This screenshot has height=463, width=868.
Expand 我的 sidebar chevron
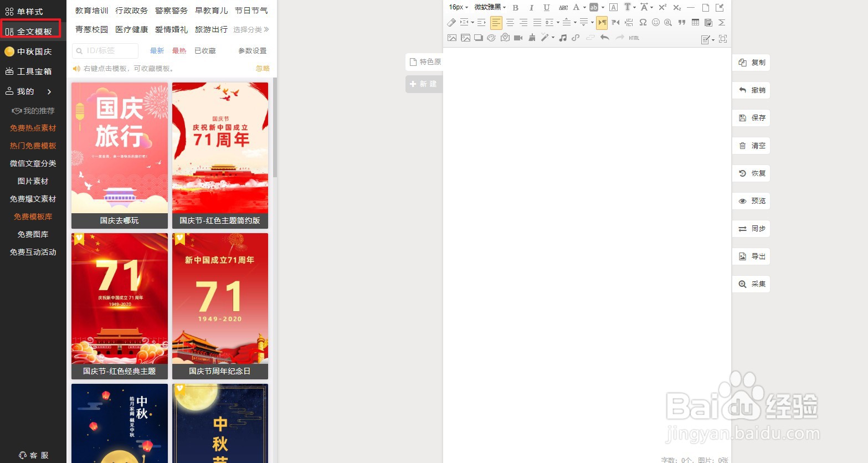pyautogui.click(x=49, y=91)
